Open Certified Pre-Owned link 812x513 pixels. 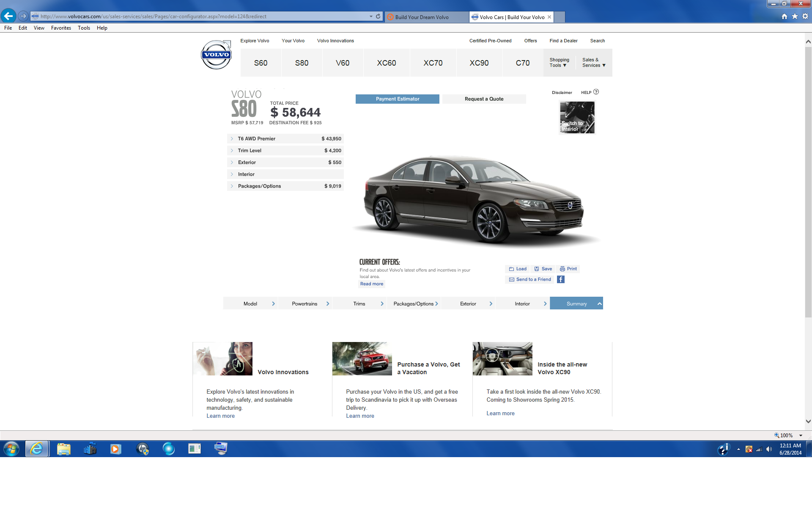tap(490, 41)
